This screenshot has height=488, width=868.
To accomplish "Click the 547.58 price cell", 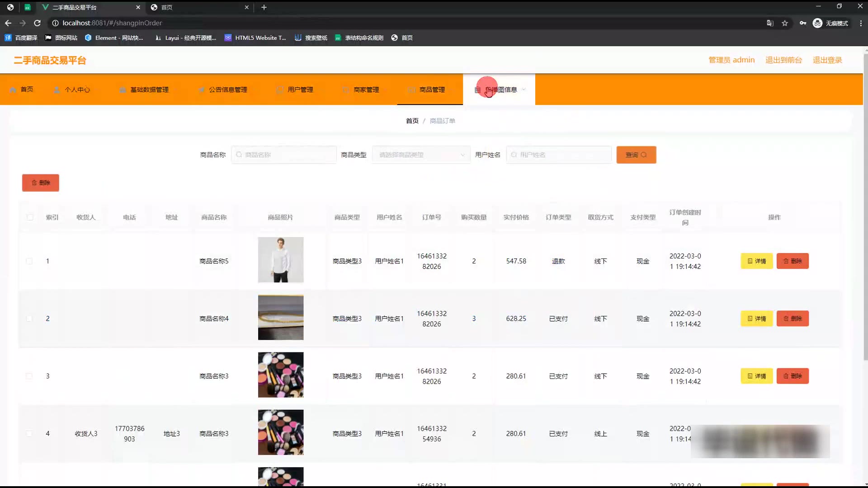I will coord(516,261).
